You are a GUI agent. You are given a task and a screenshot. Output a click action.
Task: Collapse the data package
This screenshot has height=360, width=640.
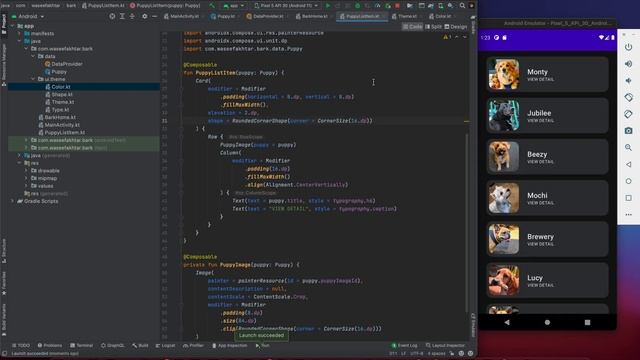[33, 56]
